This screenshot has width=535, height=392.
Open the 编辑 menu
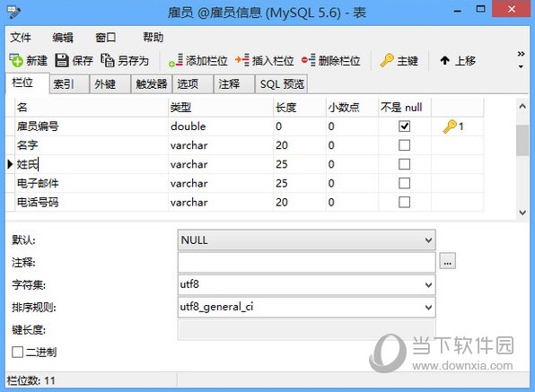(x=63, y=37)
